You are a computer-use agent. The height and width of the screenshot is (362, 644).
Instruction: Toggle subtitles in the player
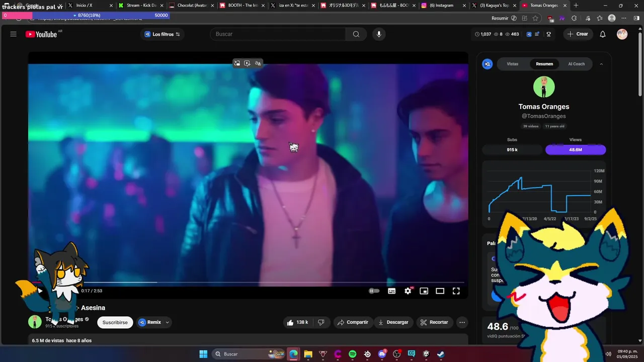coord(392,291)
